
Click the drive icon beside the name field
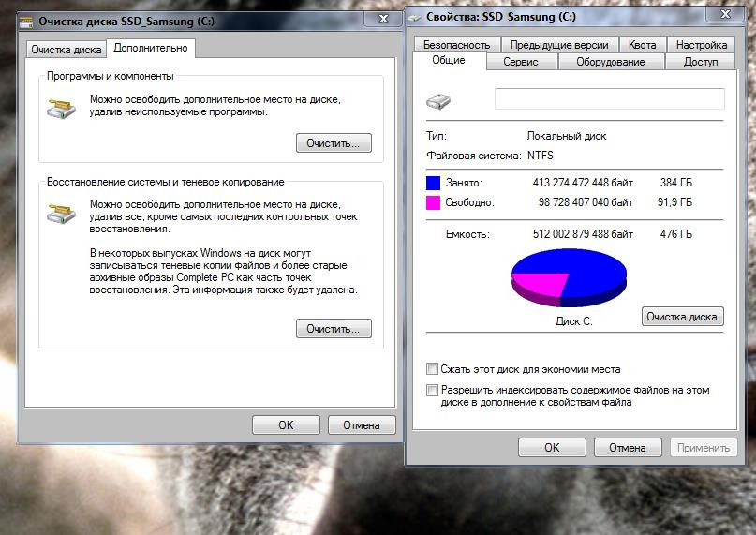(438, 100)
